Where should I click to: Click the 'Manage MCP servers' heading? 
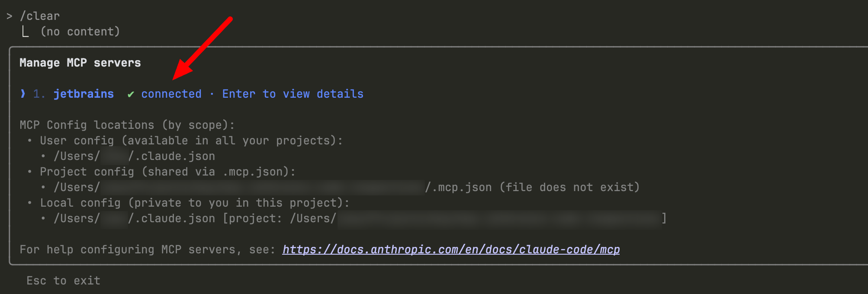[80, 63]
